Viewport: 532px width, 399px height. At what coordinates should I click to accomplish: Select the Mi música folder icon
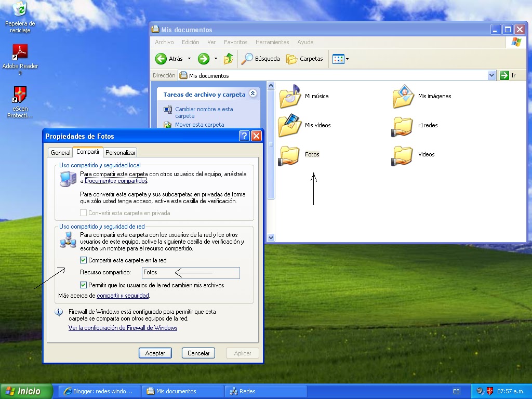[289, 96]
